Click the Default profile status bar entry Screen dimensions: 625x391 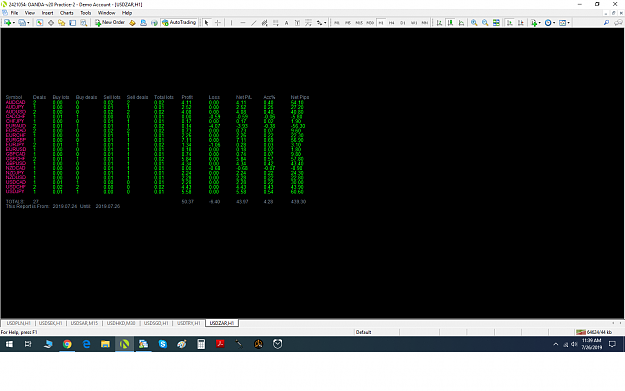363,332
